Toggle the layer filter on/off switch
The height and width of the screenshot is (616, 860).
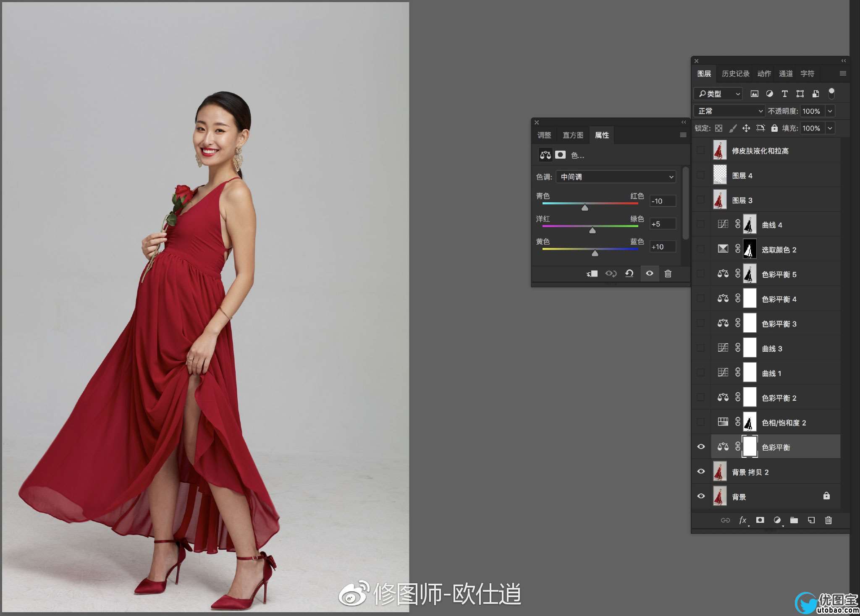pyautogui.click(x=831, y=94)
